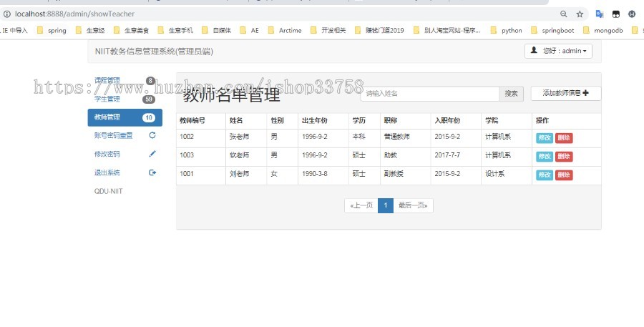Open the python bookmark folder
This screenshot has width=644, height=327.
507,30
